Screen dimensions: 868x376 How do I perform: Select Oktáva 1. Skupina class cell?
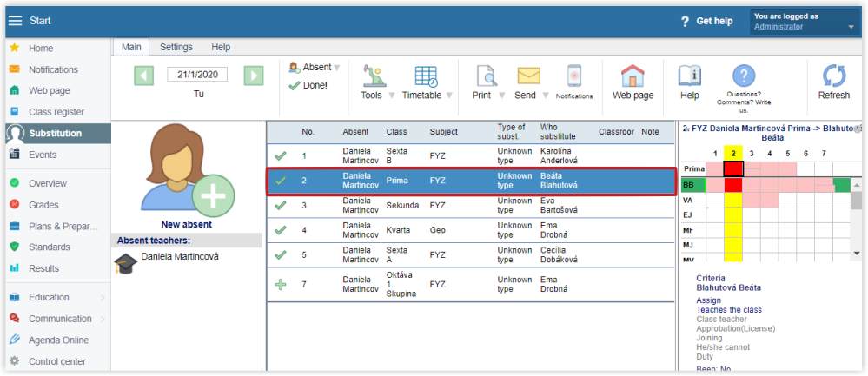coord(401,284)
